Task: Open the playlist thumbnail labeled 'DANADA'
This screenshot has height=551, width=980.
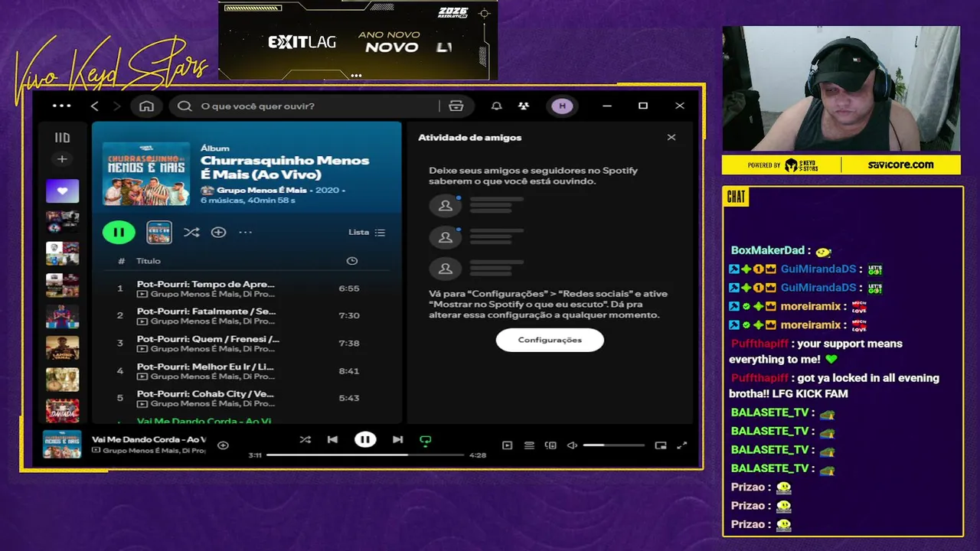Action: [x=62, y=410]
